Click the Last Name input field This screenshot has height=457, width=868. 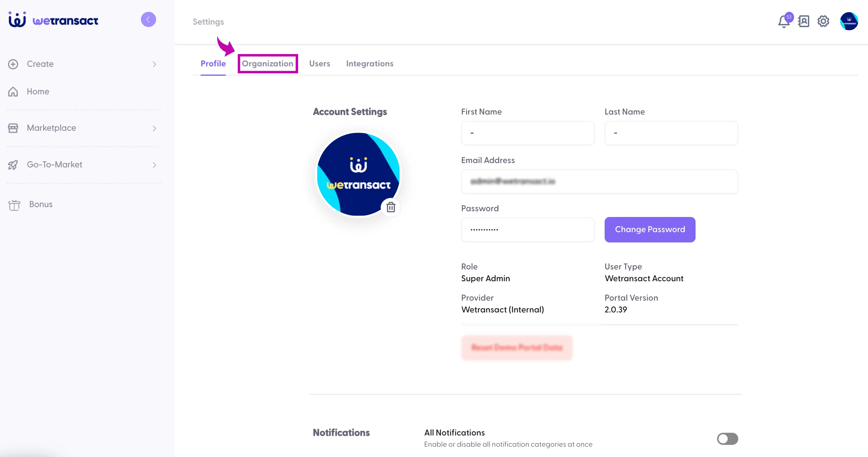pyautogui.click(x=671, y=133)
